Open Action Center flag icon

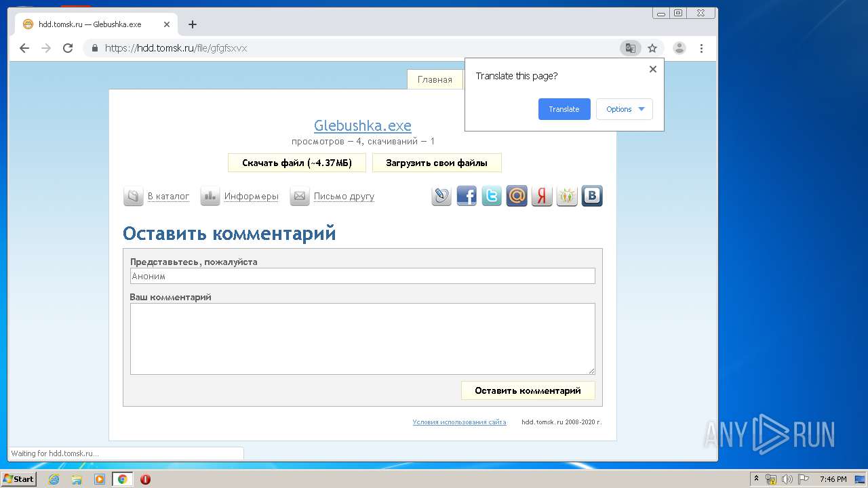803,479
